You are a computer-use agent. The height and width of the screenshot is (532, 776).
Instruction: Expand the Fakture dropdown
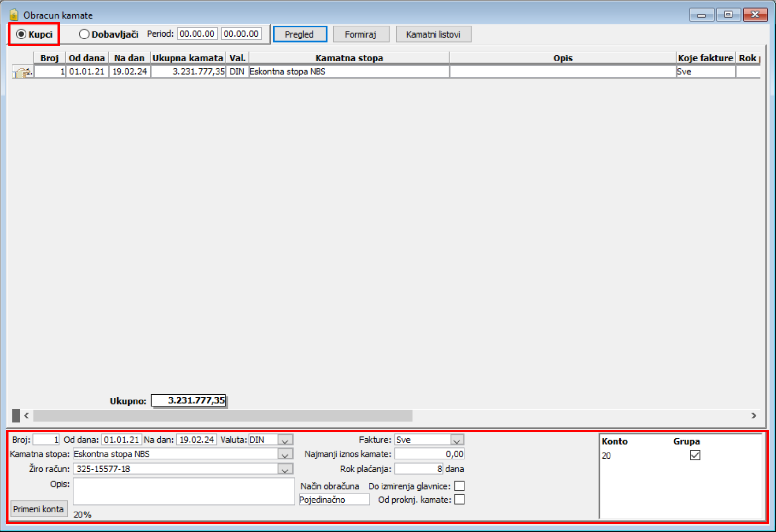[x=457, y=440]
